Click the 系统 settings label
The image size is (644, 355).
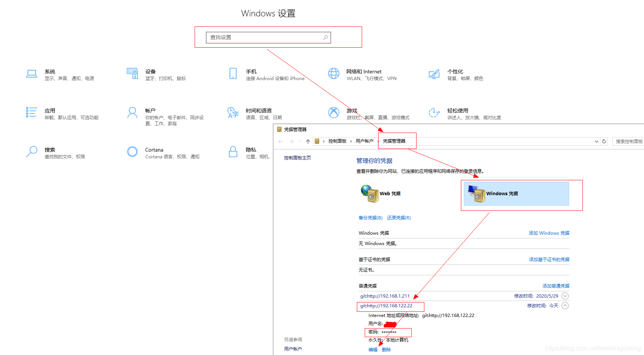(50, 72)
